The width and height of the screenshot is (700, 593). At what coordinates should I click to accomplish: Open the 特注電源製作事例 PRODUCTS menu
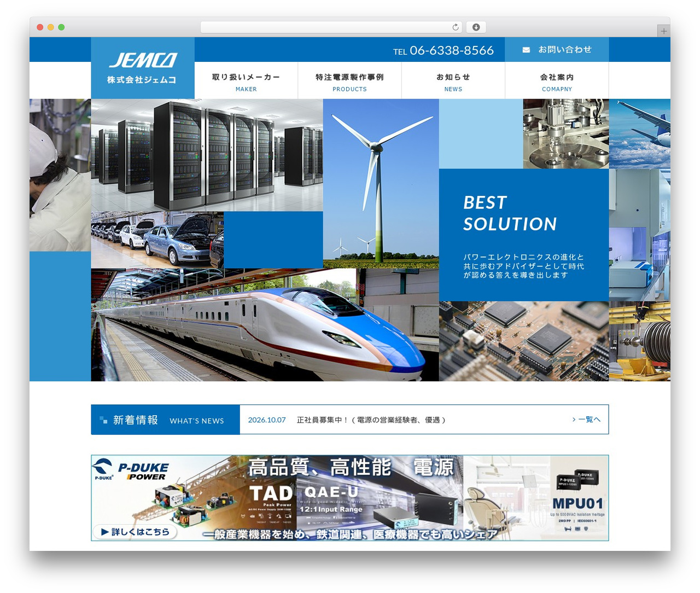tap(349, 81)
